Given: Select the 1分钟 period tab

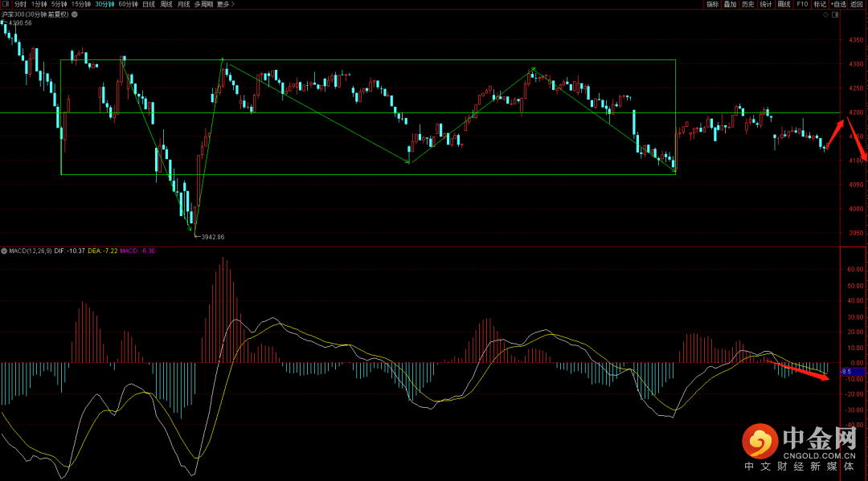Looking at the screenshot, I should pos(39,4).
